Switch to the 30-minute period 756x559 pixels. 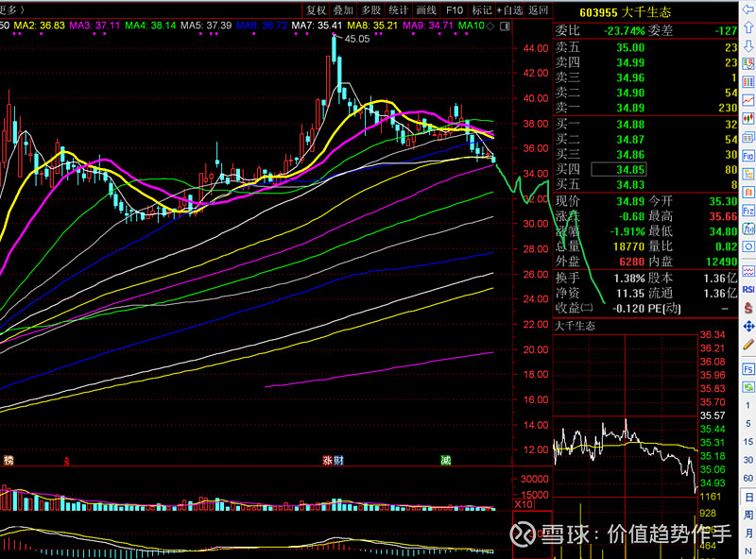(748, 460)
